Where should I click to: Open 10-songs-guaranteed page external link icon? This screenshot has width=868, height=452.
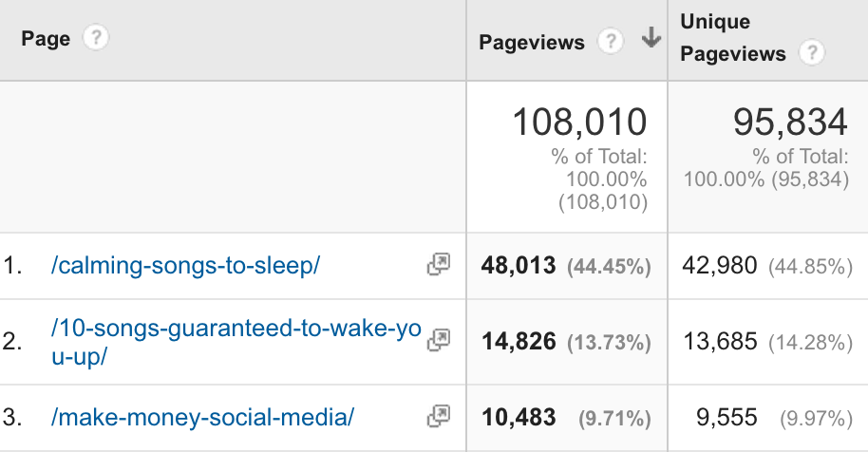439,340
